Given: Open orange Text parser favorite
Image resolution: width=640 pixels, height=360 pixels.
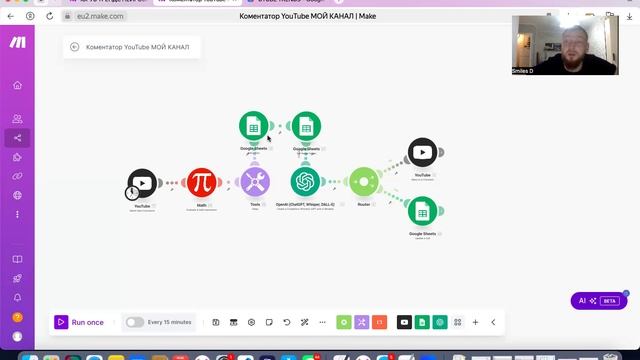Looking at the screenshot, I should coord(379,322).
